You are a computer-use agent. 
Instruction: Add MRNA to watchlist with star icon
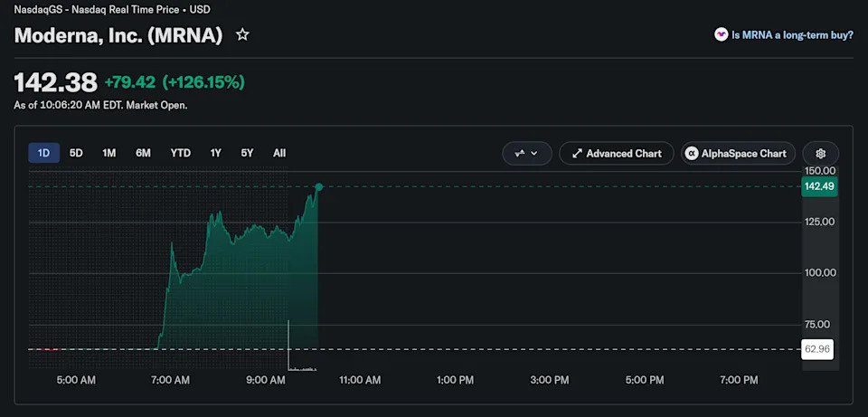[x=242, y=35]
